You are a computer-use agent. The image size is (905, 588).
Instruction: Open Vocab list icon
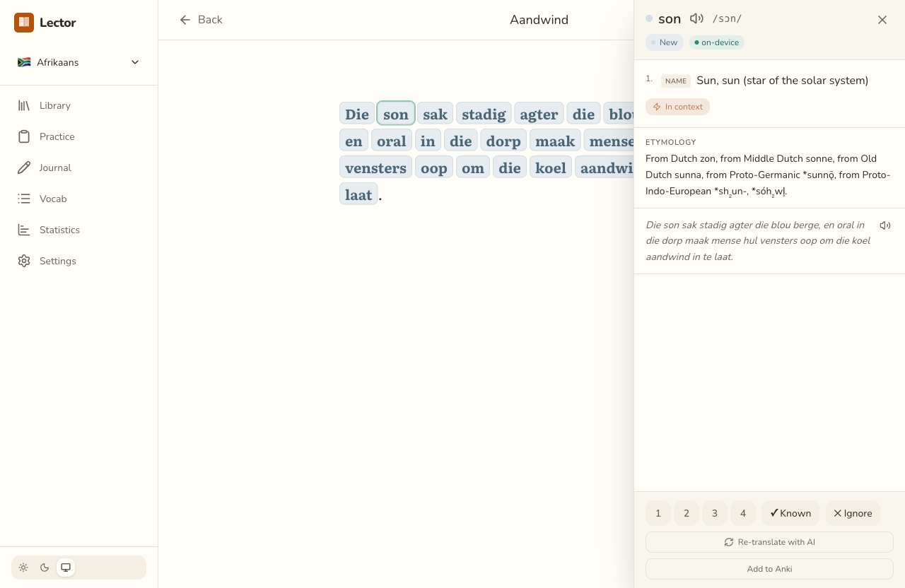(x=24, y=199)
